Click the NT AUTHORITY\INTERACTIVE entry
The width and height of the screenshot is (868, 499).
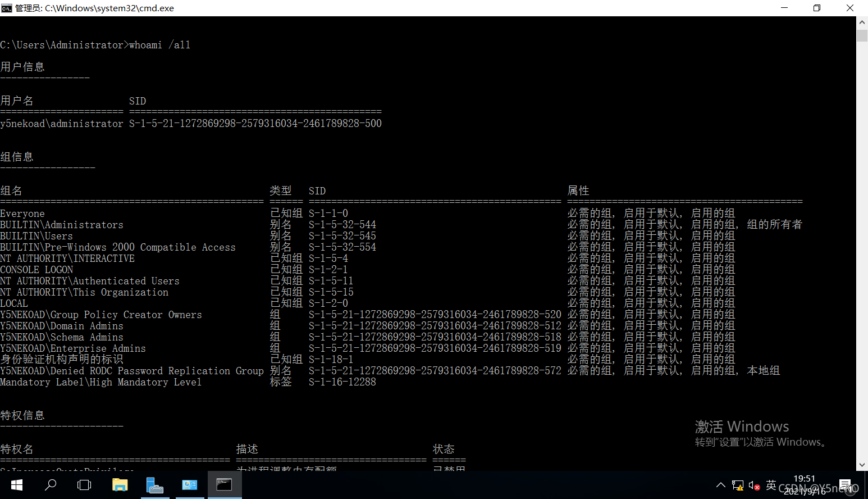coord(67,258)
